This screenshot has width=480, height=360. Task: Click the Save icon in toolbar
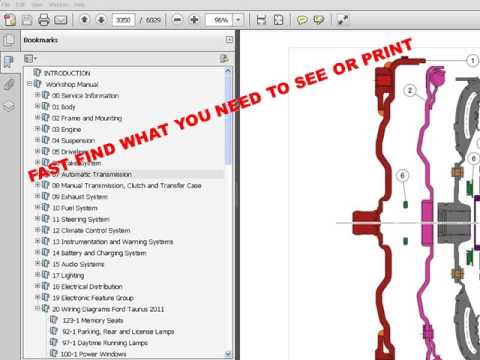(x=27, y=20)
